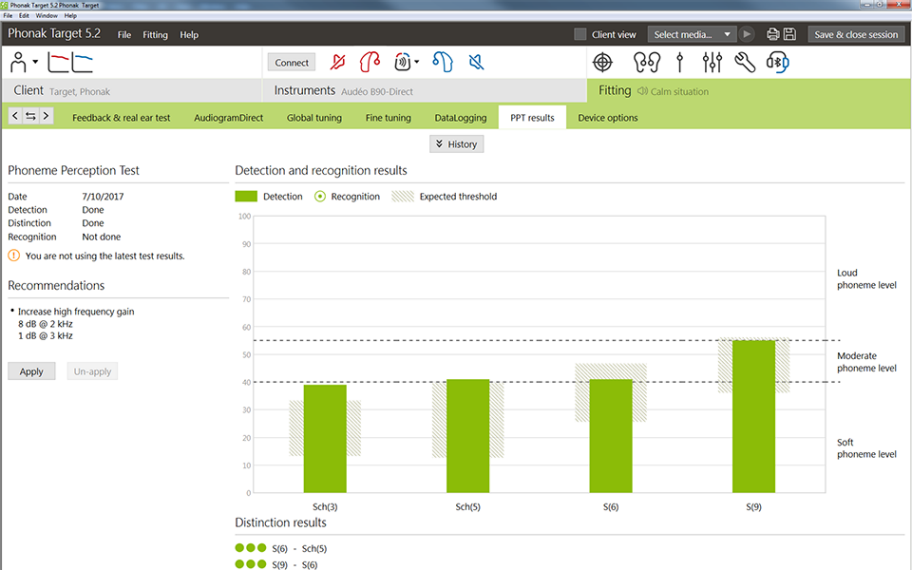Click the blue left hearing aid icon
The height and width of the screenshot is (570, 912).
443,62
